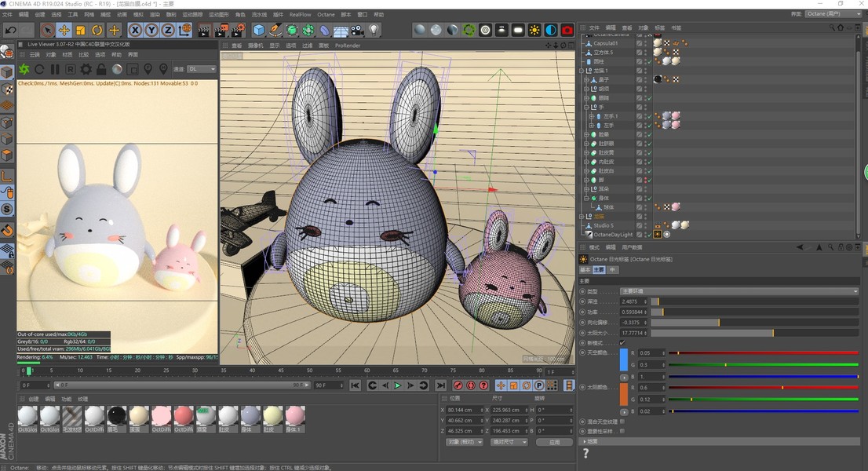Open the Octane menu in menu bar

coord(326,14)
